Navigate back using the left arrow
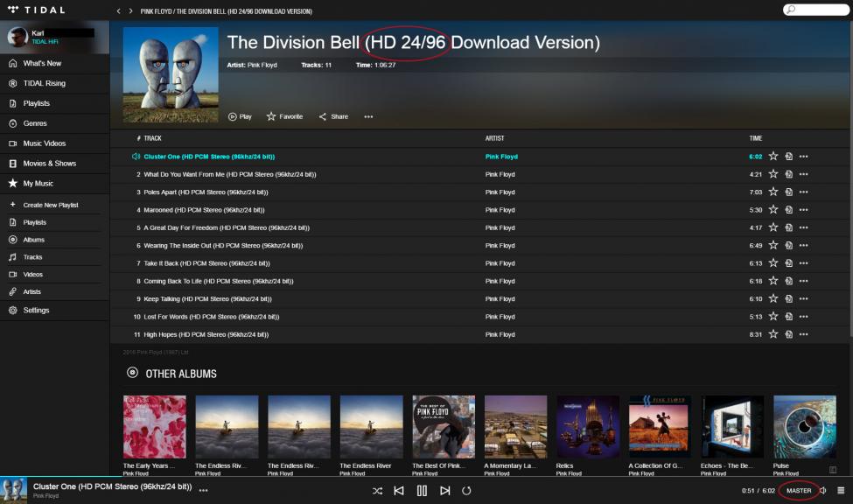The width and height of the screenshot is (853, 504). pyautogui.click(x=119, y=11)
